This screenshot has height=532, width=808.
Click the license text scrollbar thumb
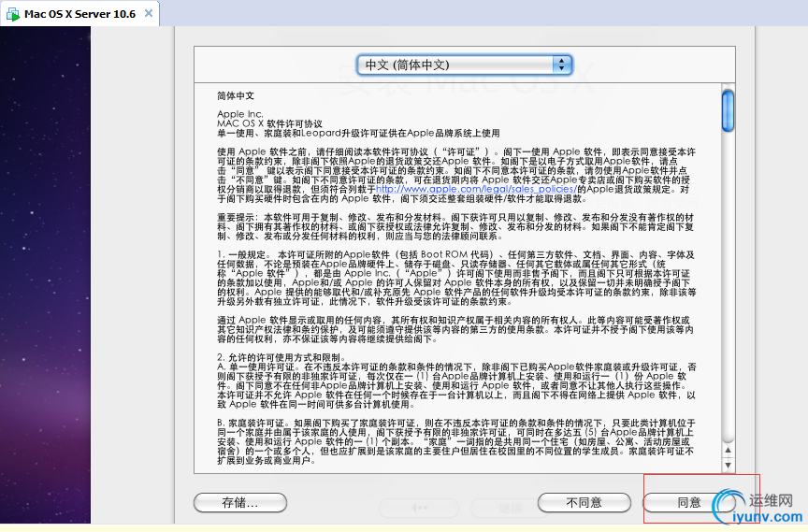728,110
